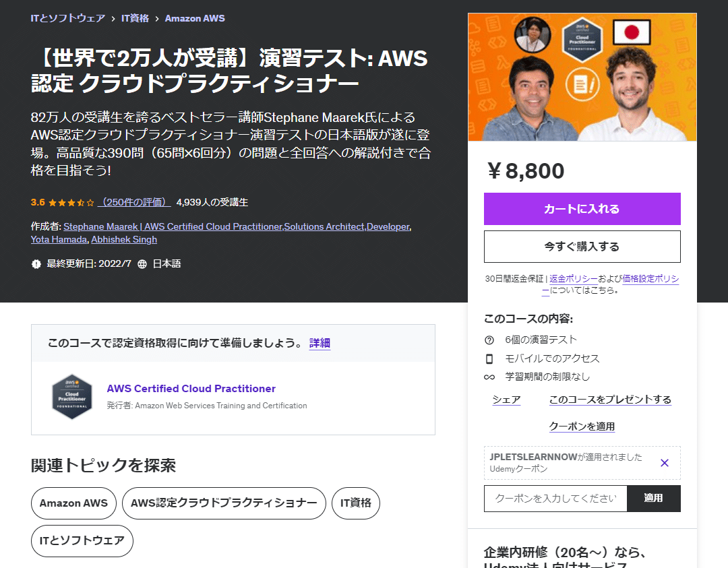Click the mobile device icon for モバイルでのアクセス

[489, 358]
